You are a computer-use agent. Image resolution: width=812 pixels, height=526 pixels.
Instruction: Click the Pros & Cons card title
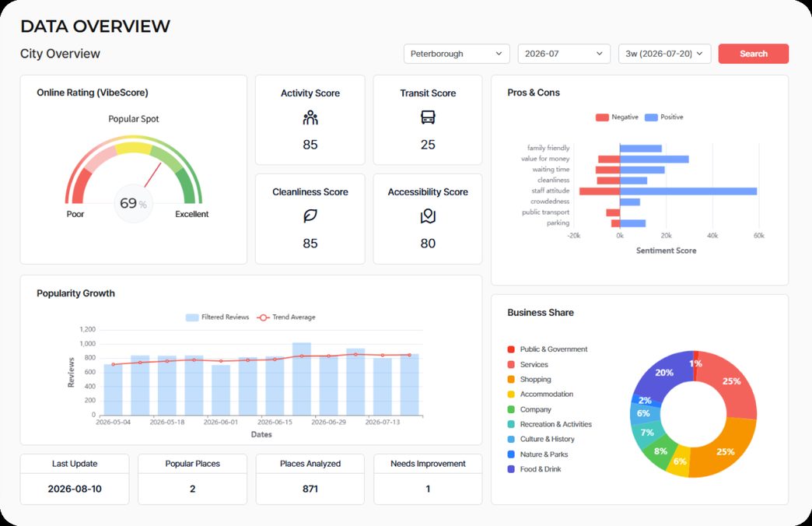pos(534,93)
